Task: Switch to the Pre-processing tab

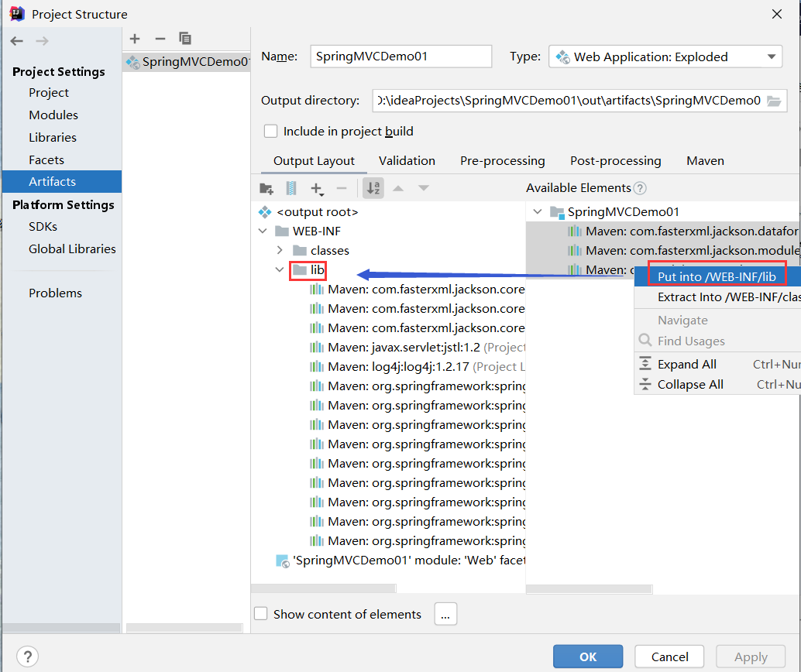Action: [503, 161]
